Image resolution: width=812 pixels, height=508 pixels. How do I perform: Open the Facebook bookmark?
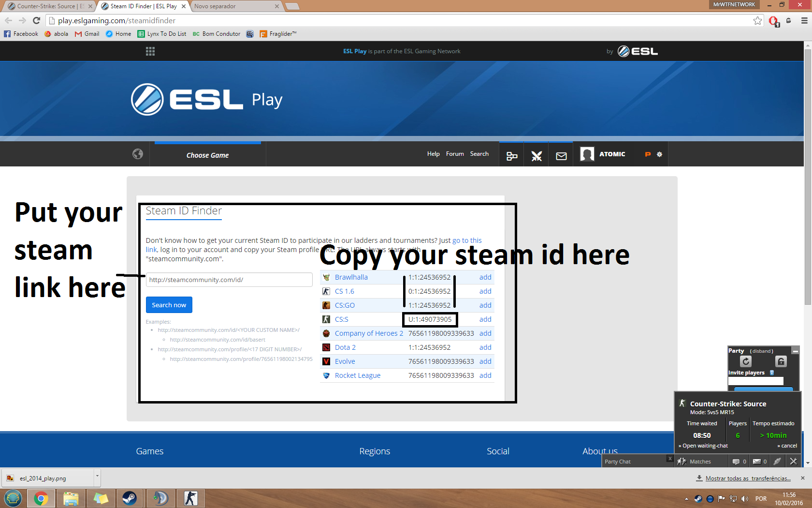21,34
